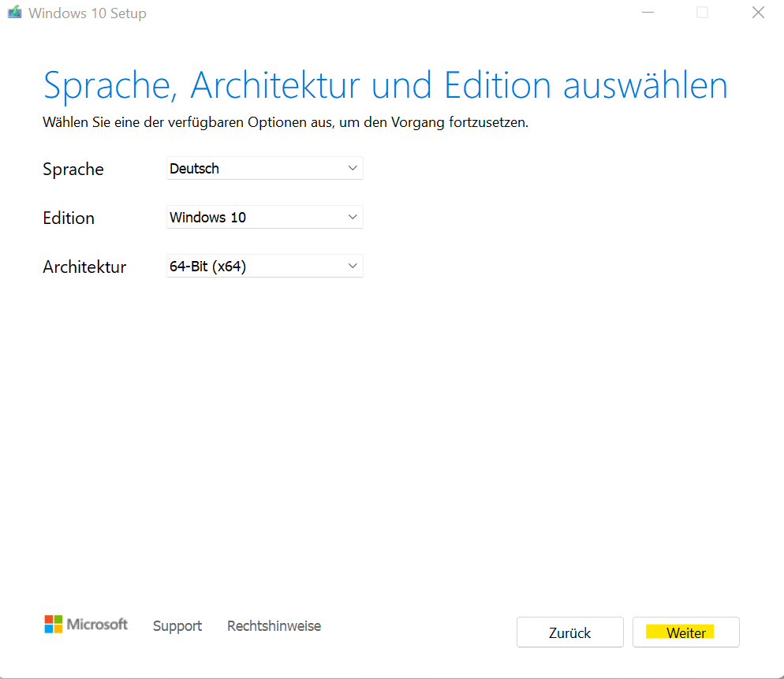Viewport: 784px width, 679px height.
Task: Click the chevron arrow of Architektur dropdown
Action: pyautogui.click(x=353, y=267)
